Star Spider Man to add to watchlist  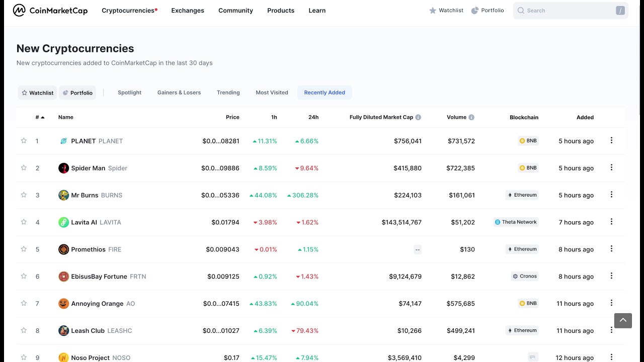click(x=24, y=168)
